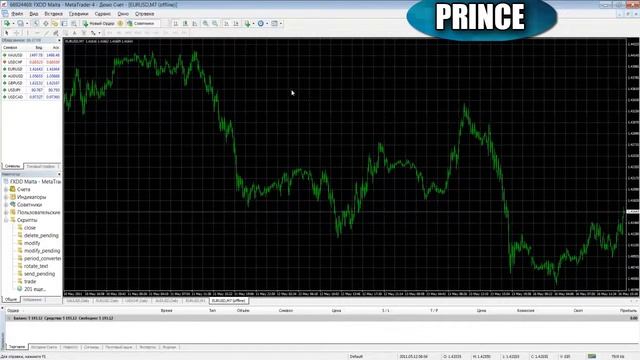
Task: Toggle the Auto Scroll chart icon
Action: (227, 24)
